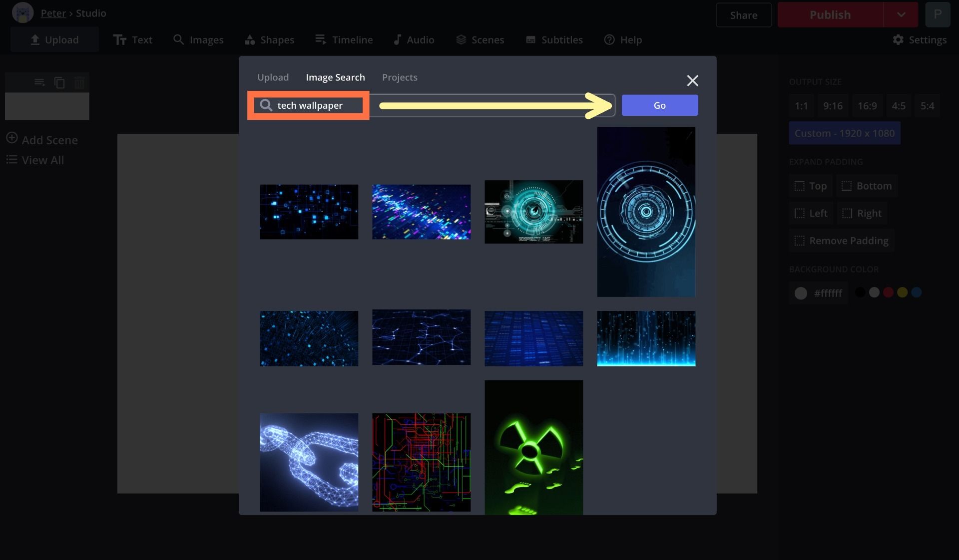Image resolution: width=959 pixels, height=560 pixels.
Task: Open the #ffffff background color picker
Action: (819, 293)
